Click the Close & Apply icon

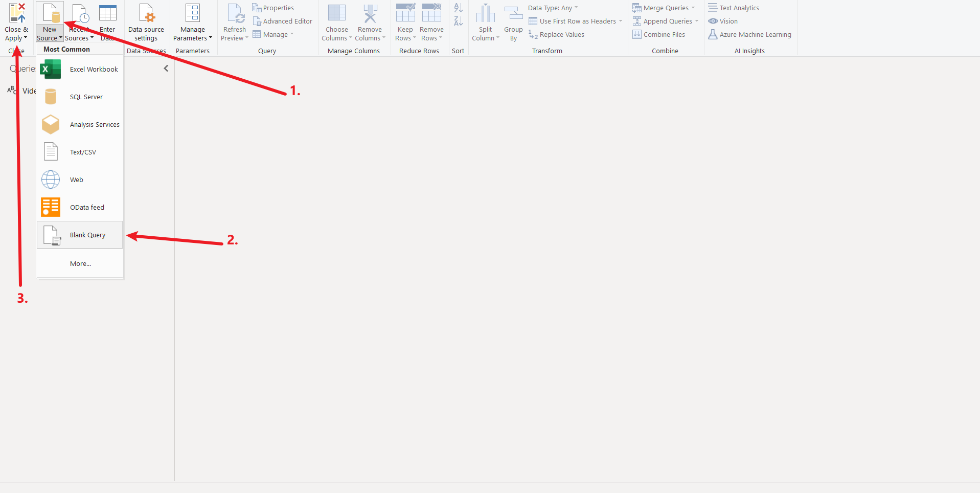(16, 13)
